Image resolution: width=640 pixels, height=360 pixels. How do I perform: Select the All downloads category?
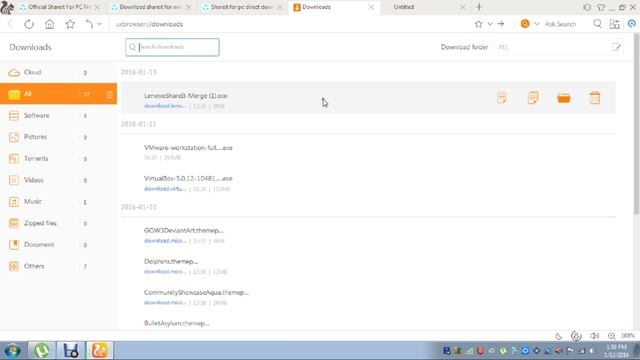58,94
